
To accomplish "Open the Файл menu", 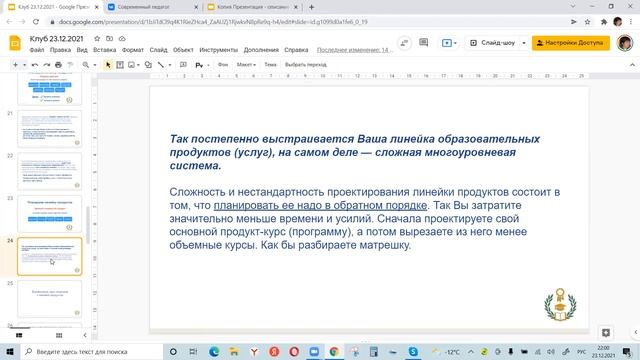I will 37,50.
